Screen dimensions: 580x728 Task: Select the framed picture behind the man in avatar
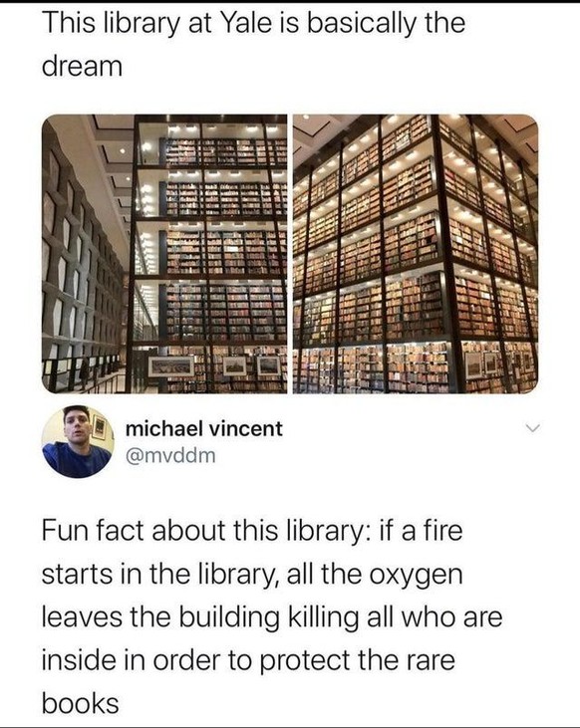[x=99, y=427]
